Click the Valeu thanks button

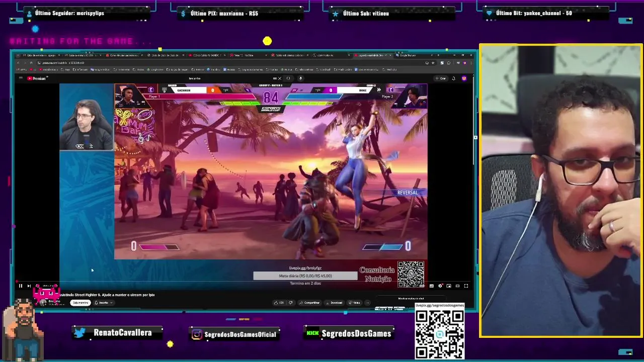pos(355,303)
